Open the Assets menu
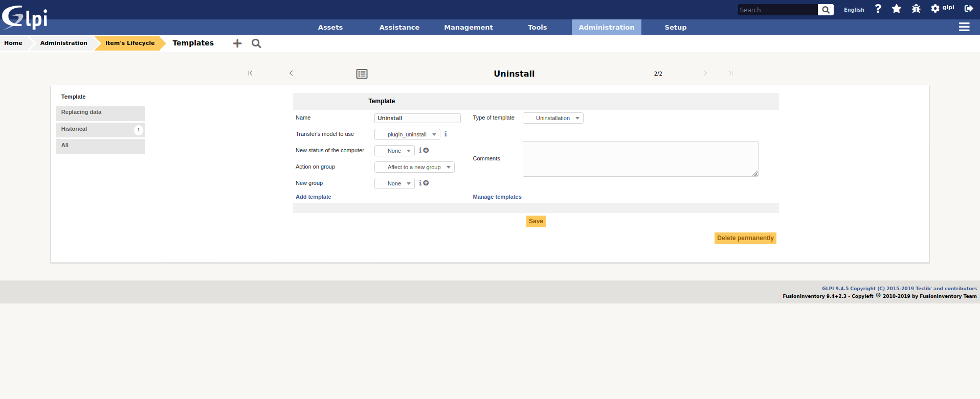The width and height of the screenshot is (980, 399). pyautogui.click(x=330, y=27)
